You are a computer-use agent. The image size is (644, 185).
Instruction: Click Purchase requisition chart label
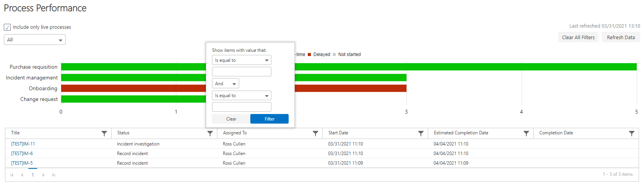pyautogui.click(x=33, y=67)
